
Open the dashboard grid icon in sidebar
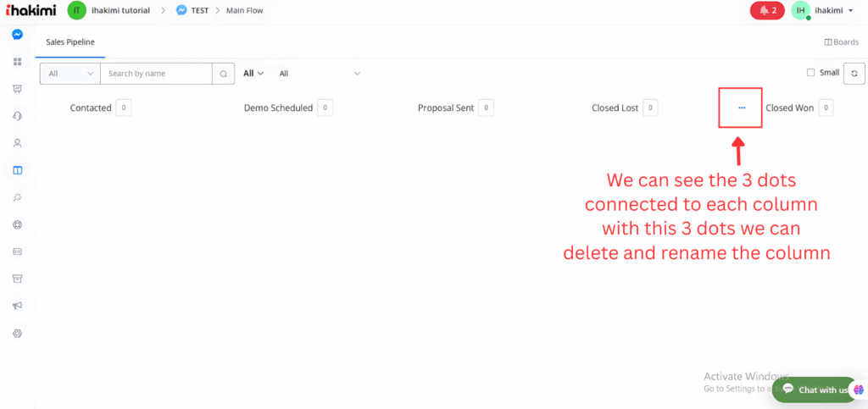[x=17, y=62]
